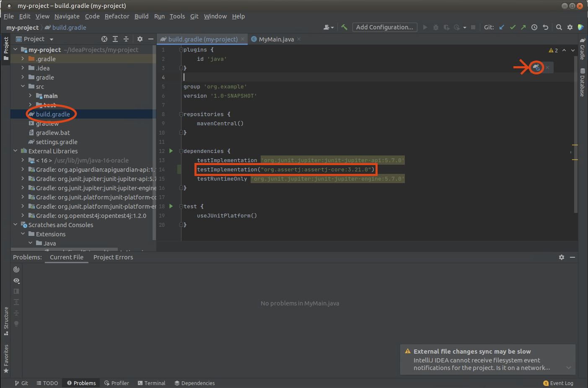Toggle Database tool window side button

click(583, 82)
